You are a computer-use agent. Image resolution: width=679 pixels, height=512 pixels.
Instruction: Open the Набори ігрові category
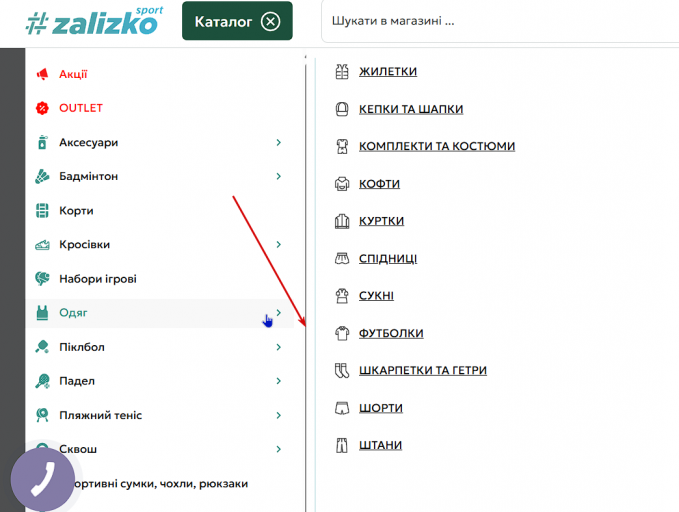click(x=98, y=279)
